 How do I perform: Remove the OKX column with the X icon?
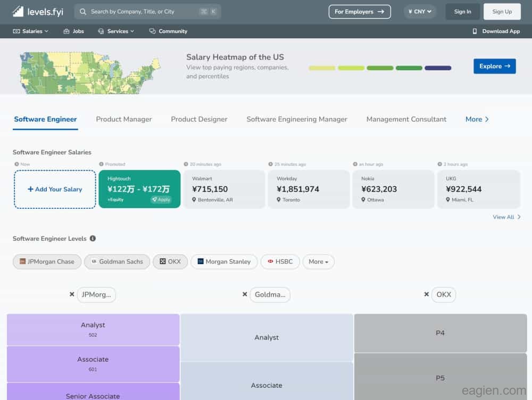pyautogui.click(x=426, y=295)
